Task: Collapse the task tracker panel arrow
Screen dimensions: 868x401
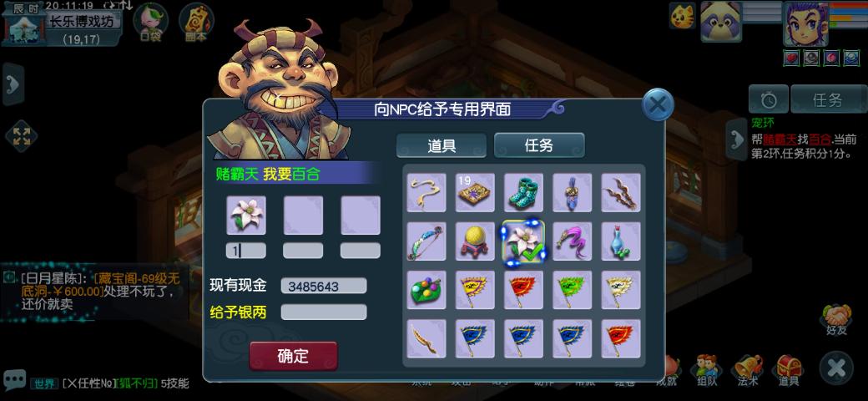Action: 735,139
